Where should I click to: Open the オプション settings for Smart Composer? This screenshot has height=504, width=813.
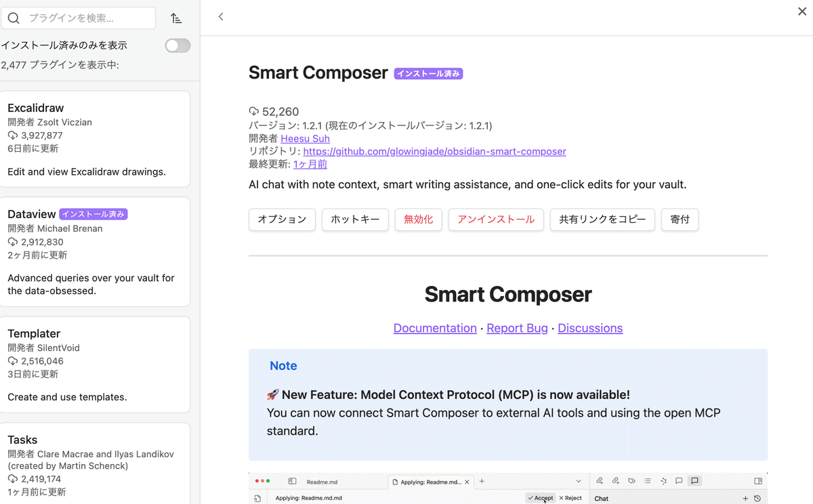pos(282,219)
